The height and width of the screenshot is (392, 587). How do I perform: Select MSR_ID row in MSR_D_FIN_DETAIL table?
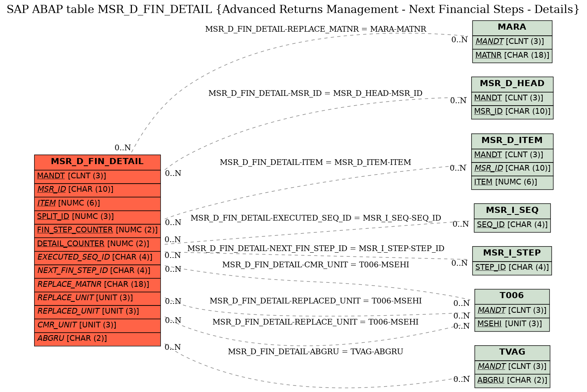click(x=97, y=190)
